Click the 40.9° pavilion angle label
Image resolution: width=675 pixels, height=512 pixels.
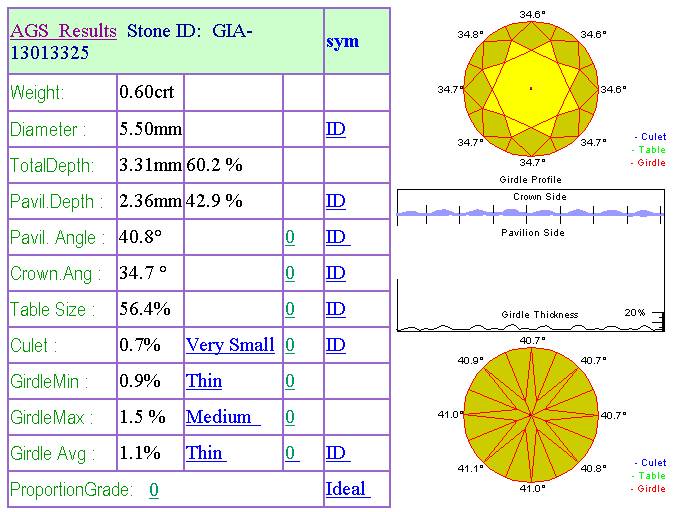coord(470,360)
